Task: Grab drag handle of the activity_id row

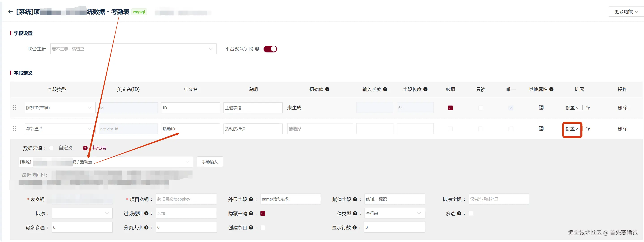Action: pyautogui.click(x=15, y=129)
